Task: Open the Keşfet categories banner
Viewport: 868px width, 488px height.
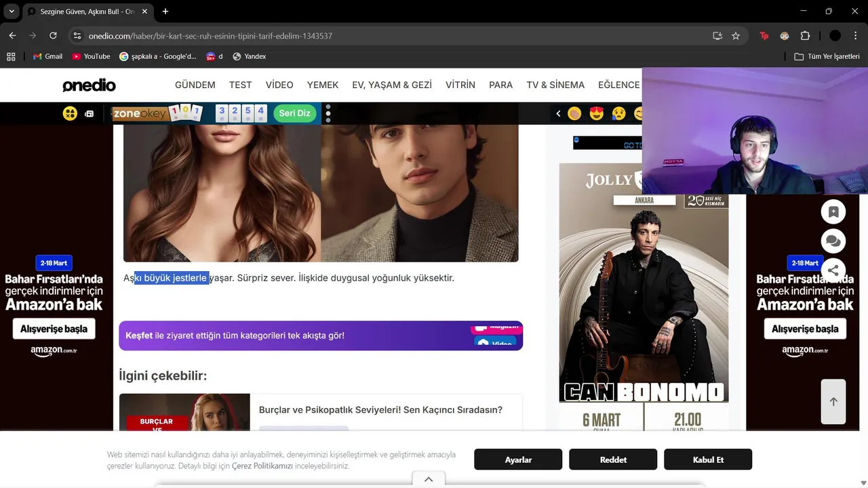Action: (x=321, y=335)
